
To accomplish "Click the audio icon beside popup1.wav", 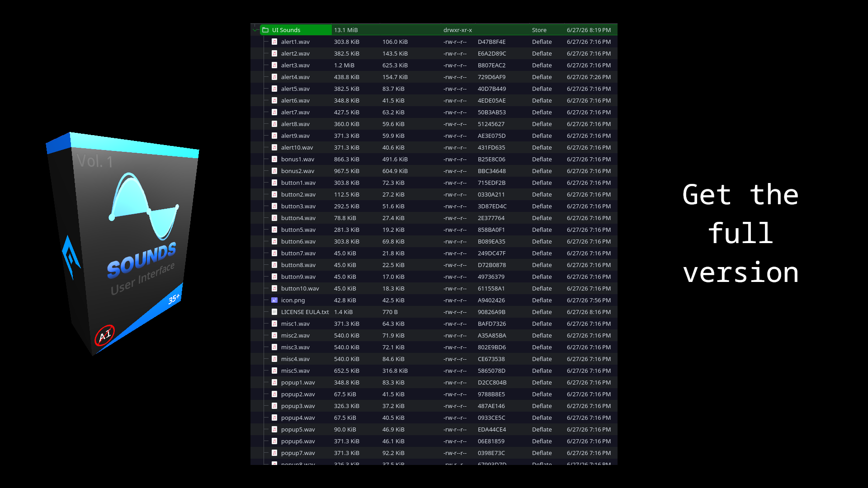I will (x=274, y=382).
